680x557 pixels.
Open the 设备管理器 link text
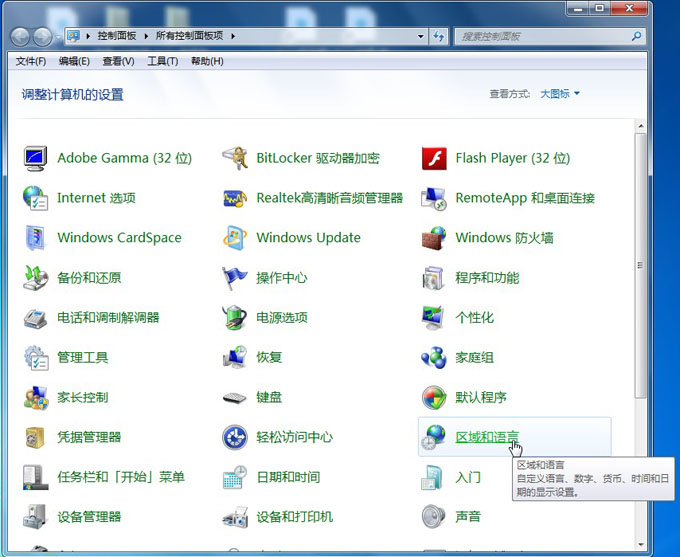pos(89,517)
